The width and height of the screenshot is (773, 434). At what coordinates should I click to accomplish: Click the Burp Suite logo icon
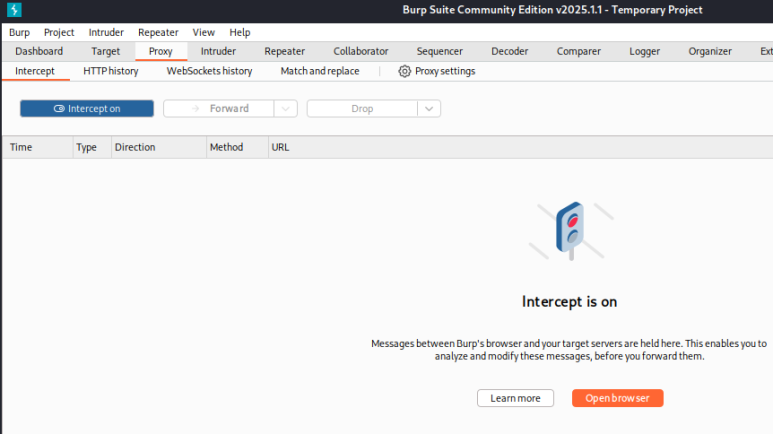(x=14, y=10)
